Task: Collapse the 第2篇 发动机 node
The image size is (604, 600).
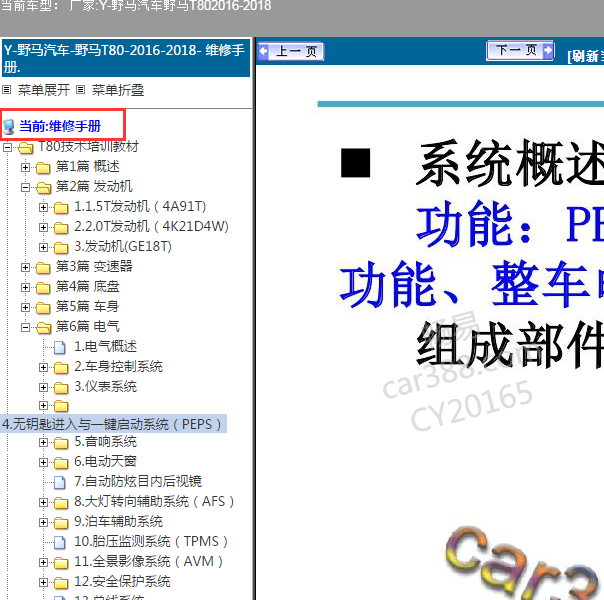Action: tap(25, 187)
